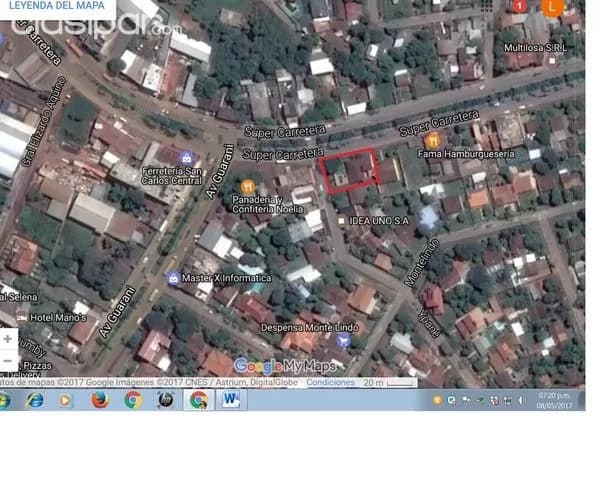This screenshot has width=600, height=480.
Task: Click the Action Center flag tray icon
Action: [x=466, y=400]
